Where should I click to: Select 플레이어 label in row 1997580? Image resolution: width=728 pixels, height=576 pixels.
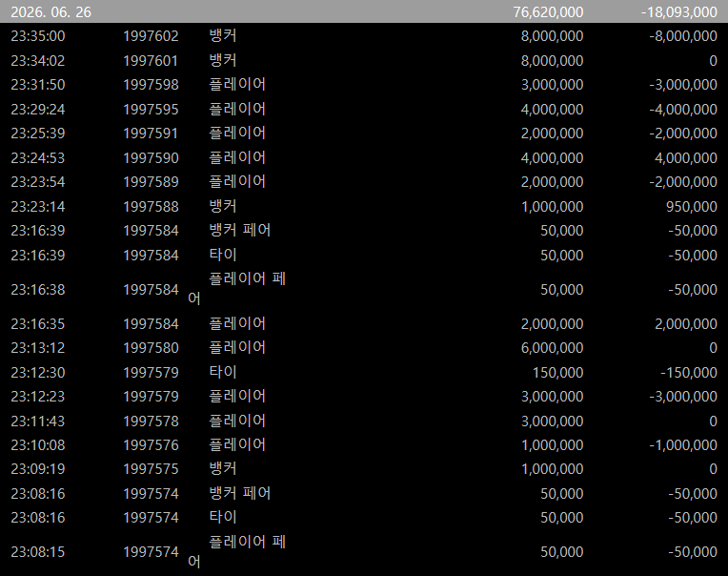click(237, 347)
